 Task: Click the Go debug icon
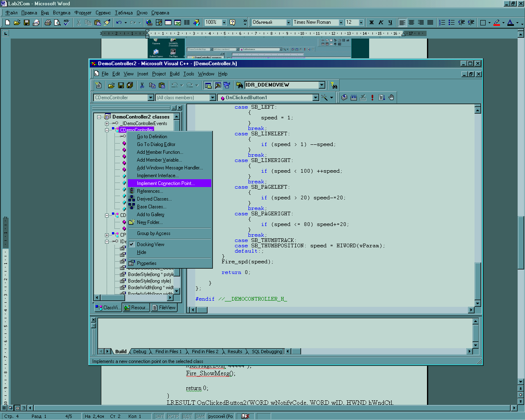pyautogui.click(x=382, y=98)
